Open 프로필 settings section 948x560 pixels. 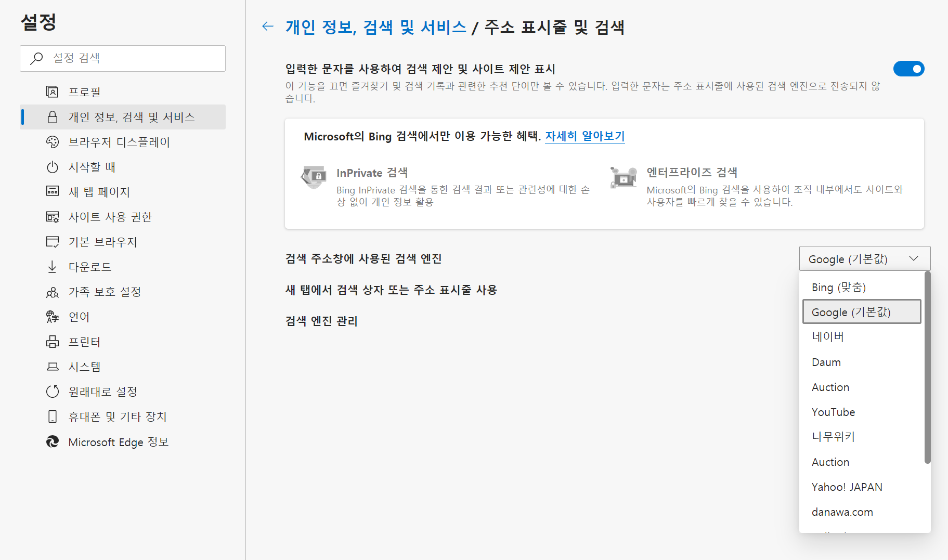(x=123, y=92)
